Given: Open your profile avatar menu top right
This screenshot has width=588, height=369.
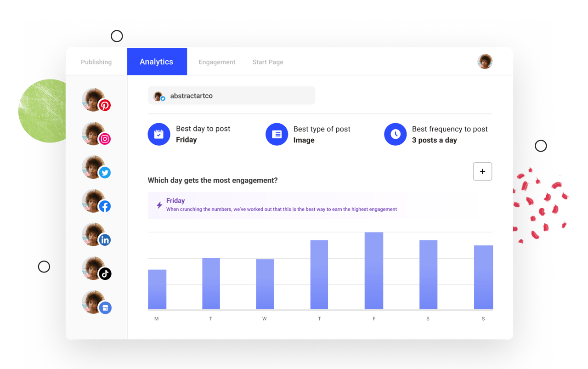Looking at the screenshot, I should [485, 61].
